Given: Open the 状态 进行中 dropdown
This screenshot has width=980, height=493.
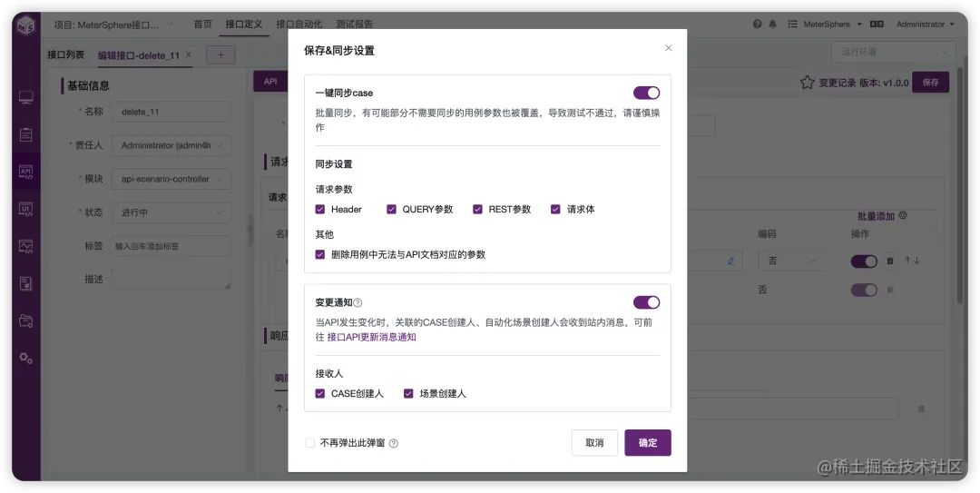Looking at the screenshot, I should pos(171,212).
